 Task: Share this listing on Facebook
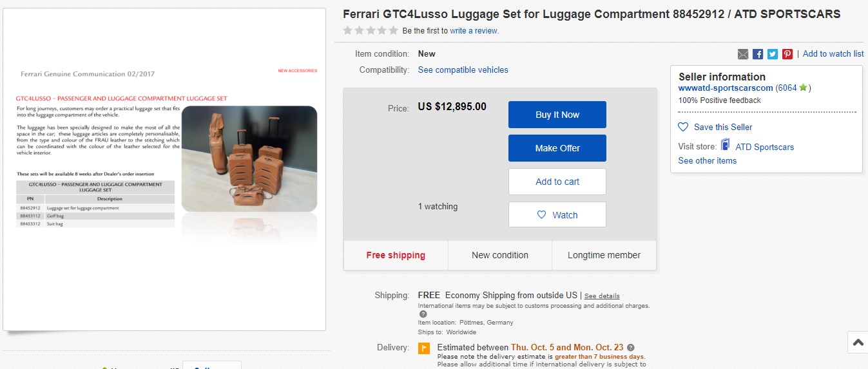tap(758, 54)
